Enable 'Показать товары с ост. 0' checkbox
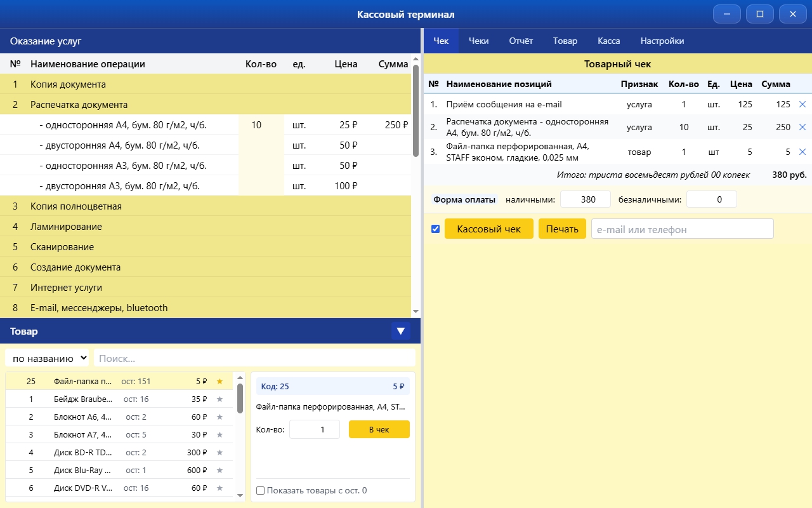Viewport: 812px width, 508px height. point(260,490)
